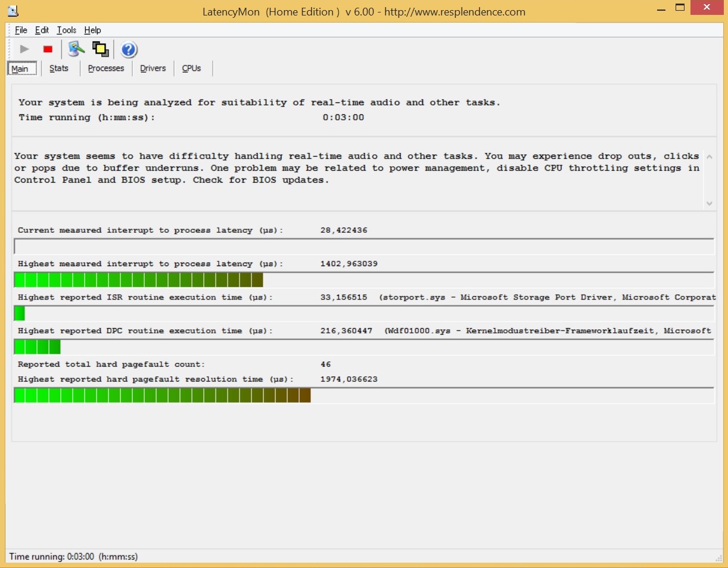Image resolution: width=728 pixels, height=568 pixels.
Task: Click the 'Your system is being analyzed' text
Action: (x=260, y=102)
